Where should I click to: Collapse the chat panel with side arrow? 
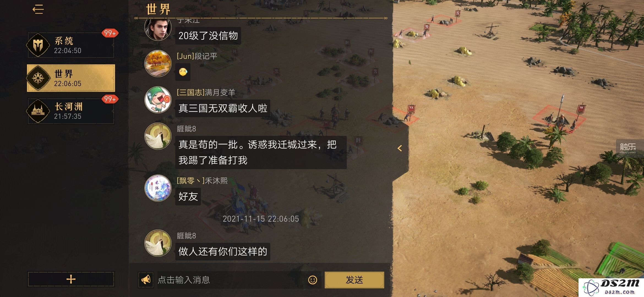click(400, 148)
